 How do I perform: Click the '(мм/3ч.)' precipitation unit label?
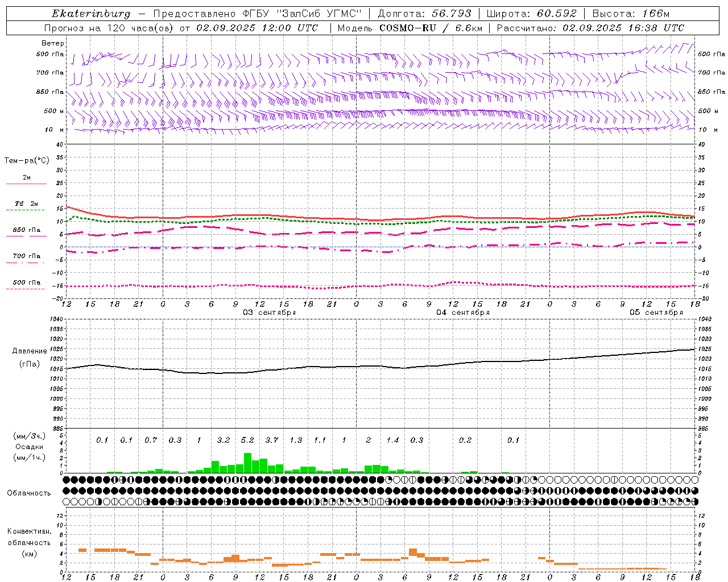click(29, 436)
